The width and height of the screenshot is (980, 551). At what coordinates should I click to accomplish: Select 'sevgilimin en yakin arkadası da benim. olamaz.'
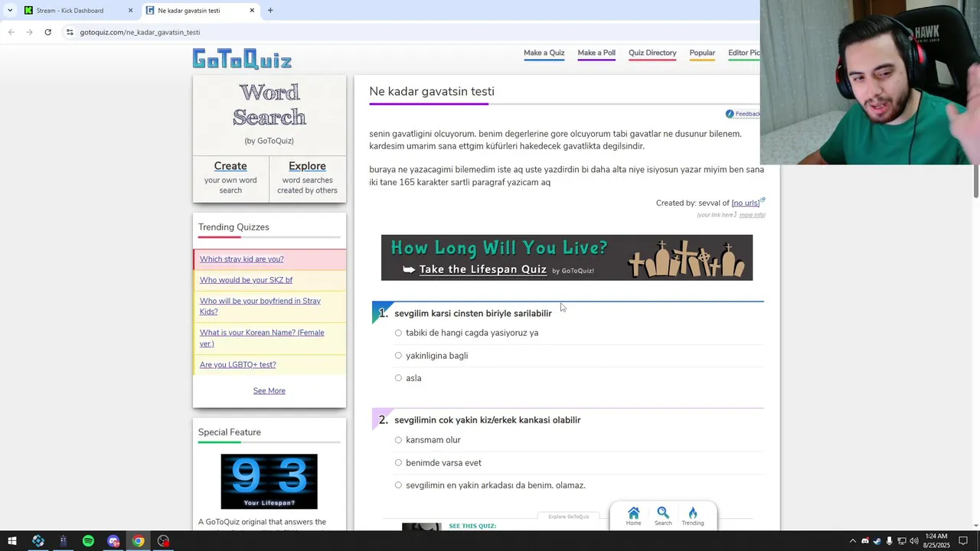click(398, 485)
